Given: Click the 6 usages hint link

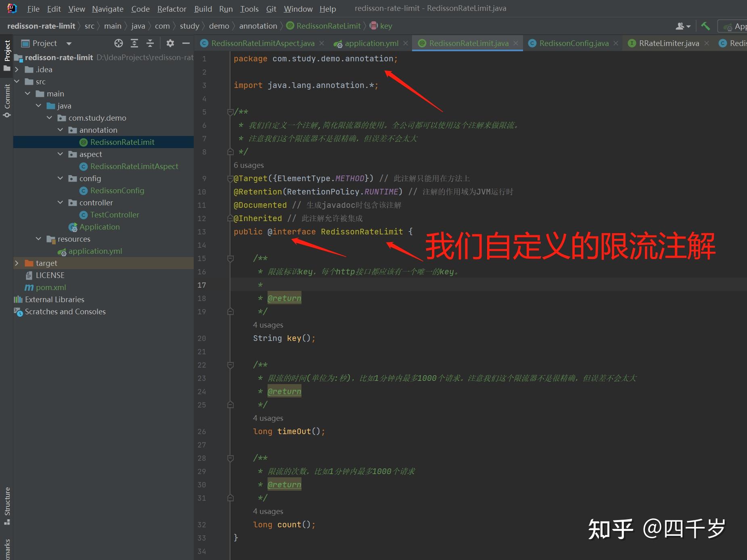Looking at the screenshot, I should pyautogui.click(x=249, y=165).
